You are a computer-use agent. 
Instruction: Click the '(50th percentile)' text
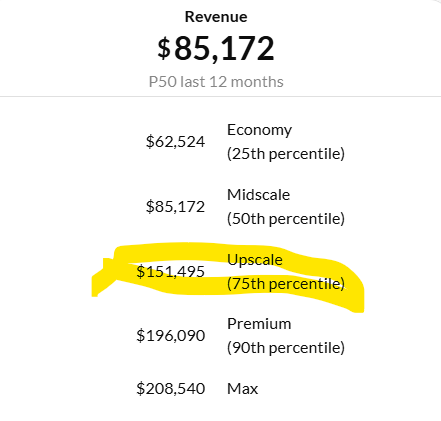coord(286,219)
